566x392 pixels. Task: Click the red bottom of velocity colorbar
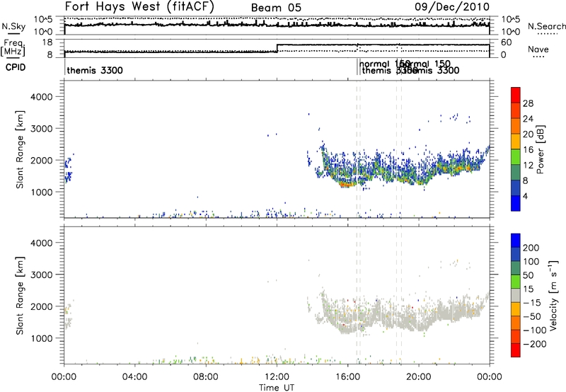click(516, 350)
